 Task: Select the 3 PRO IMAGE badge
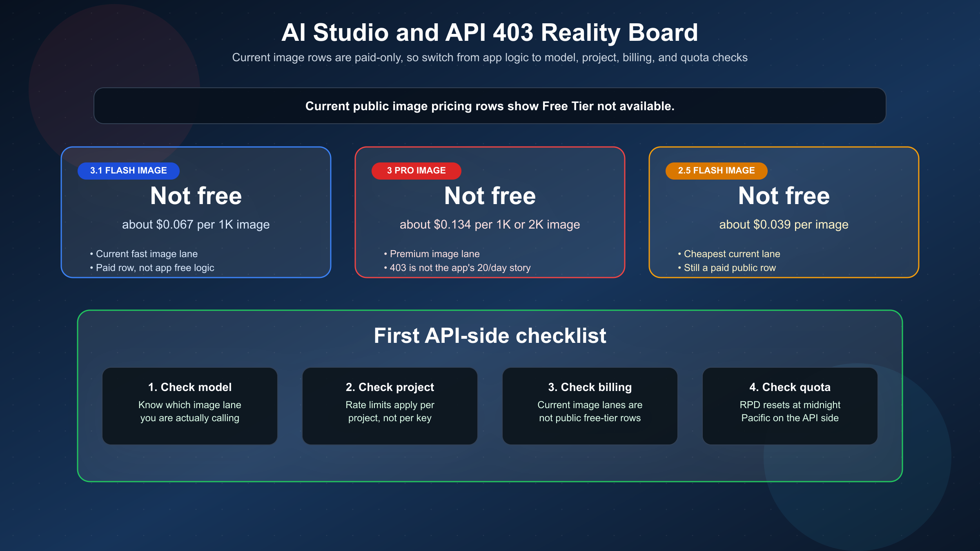(x=416, y=171)
